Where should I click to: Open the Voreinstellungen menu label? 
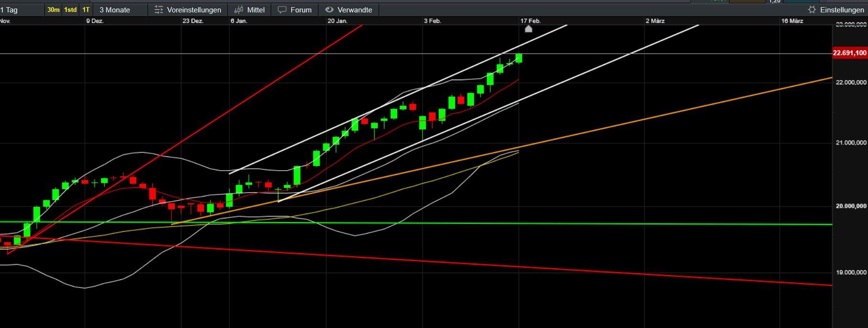(x=194, y=10)
